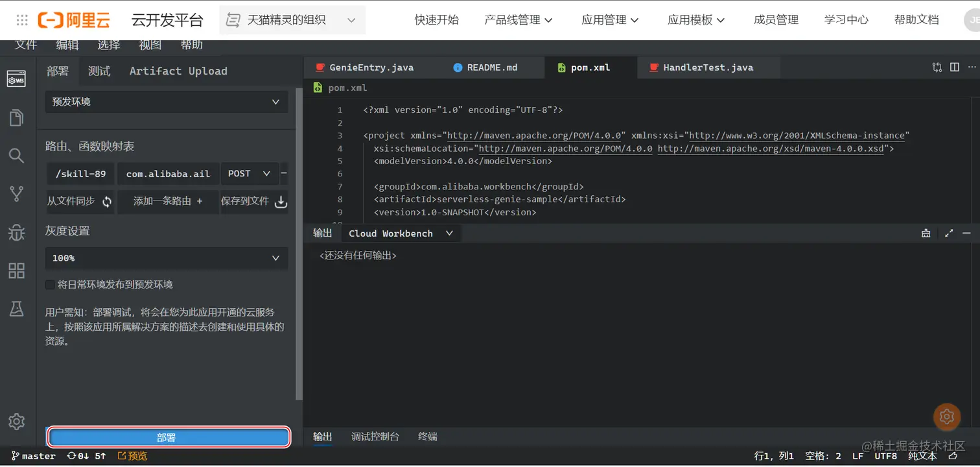980x467 pixels.
Task: Open 成员管理 in top navigation
Action: coord(776,20)
